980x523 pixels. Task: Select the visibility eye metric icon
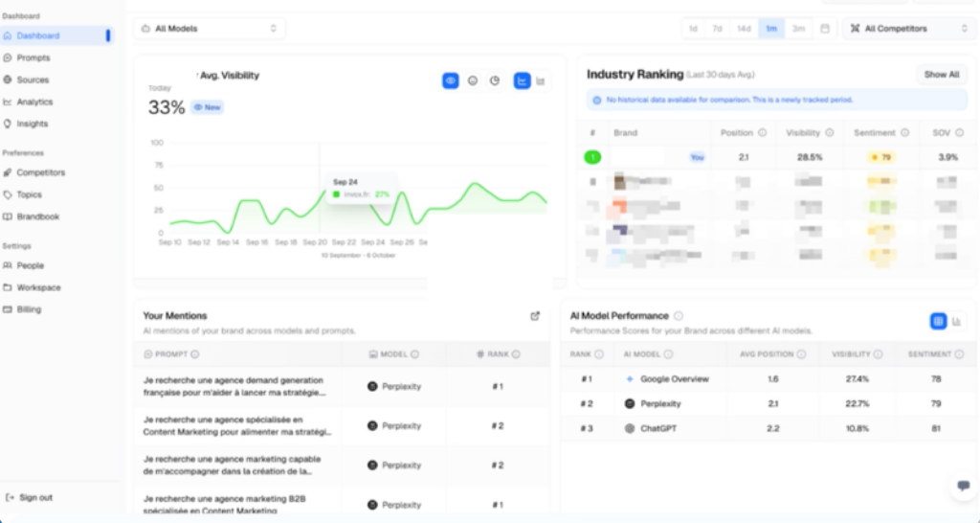[x=450, y=81]
